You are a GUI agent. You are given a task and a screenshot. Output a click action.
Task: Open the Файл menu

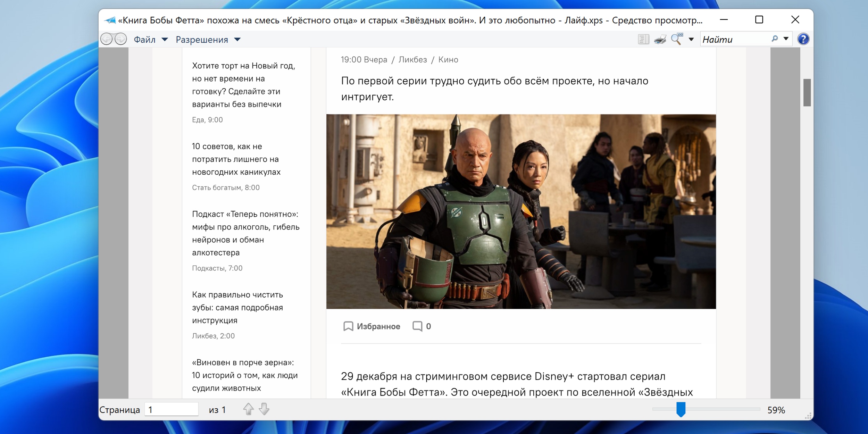[x=151, y=40]
